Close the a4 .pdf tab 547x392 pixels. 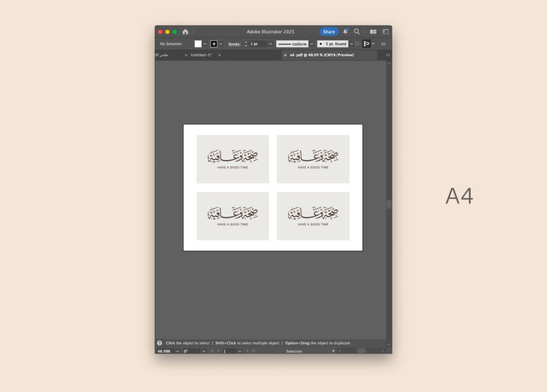pyautogui.click(x=285, y=55)
